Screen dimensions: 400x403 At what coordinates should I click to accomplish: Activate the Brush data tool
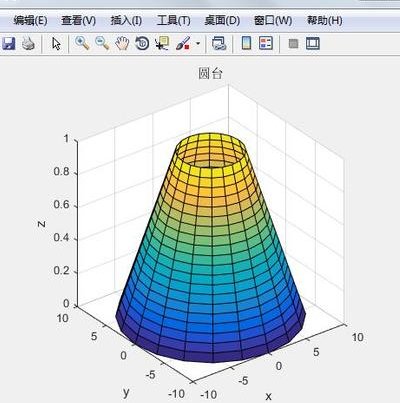pos(183,43)
